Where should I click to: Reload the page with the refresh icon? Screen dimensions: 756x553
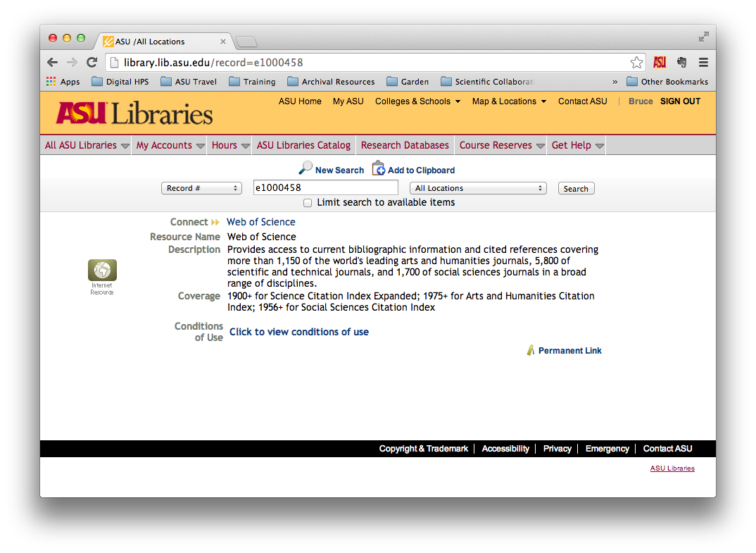pos(92,62)
